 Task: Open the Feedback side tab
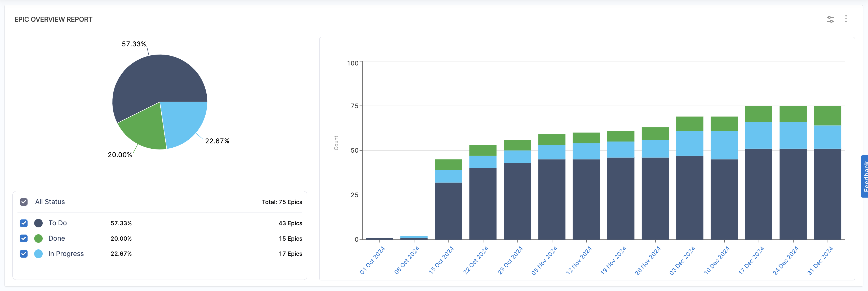864,176
